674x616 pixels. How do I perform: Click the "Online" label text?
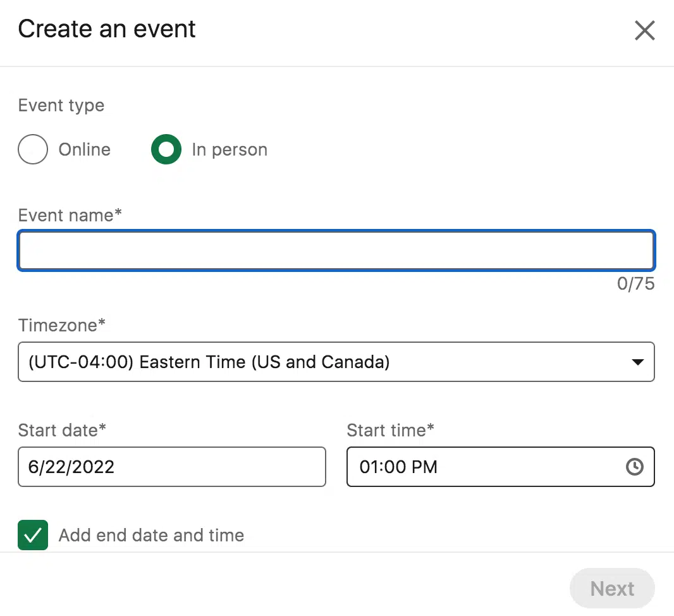click(85, 150)
